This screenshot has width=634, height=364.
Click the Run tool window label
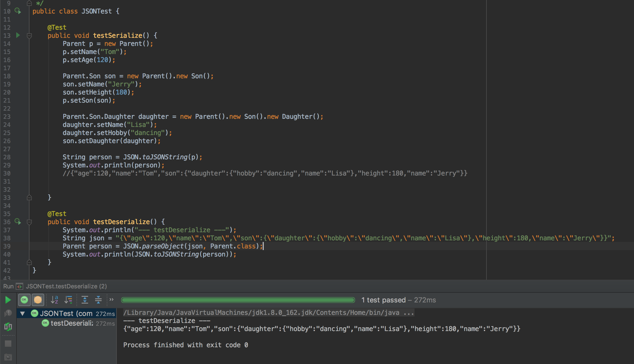8,286
